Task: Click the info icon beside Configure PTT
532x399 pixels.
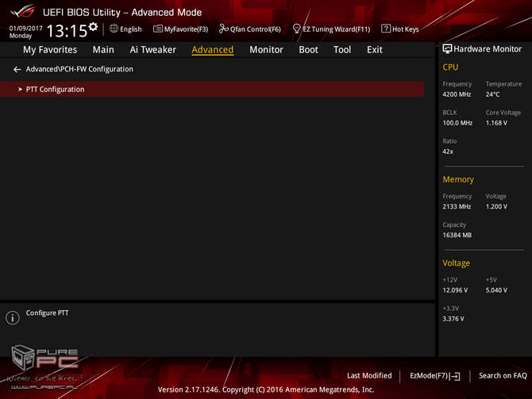Action: click(x=13, y=317)
